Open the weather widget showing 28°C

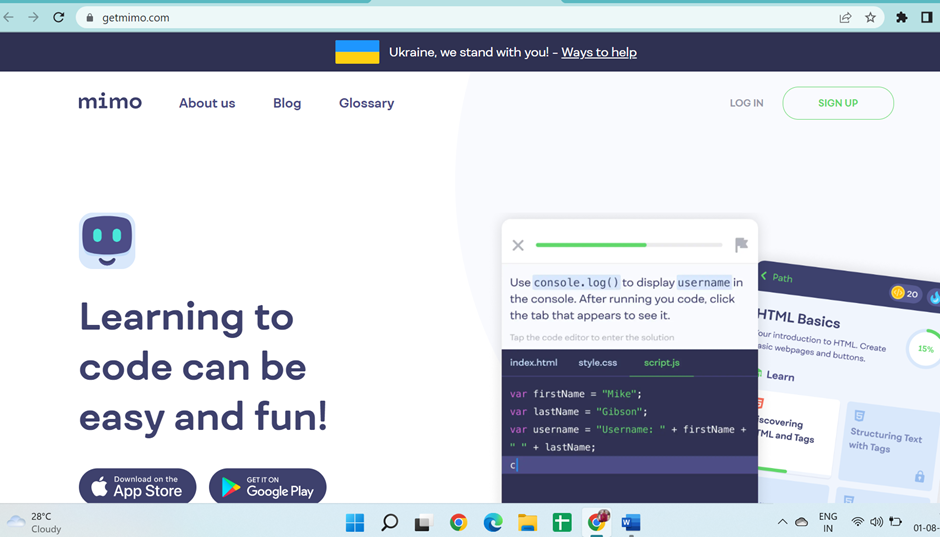point(36,522)
